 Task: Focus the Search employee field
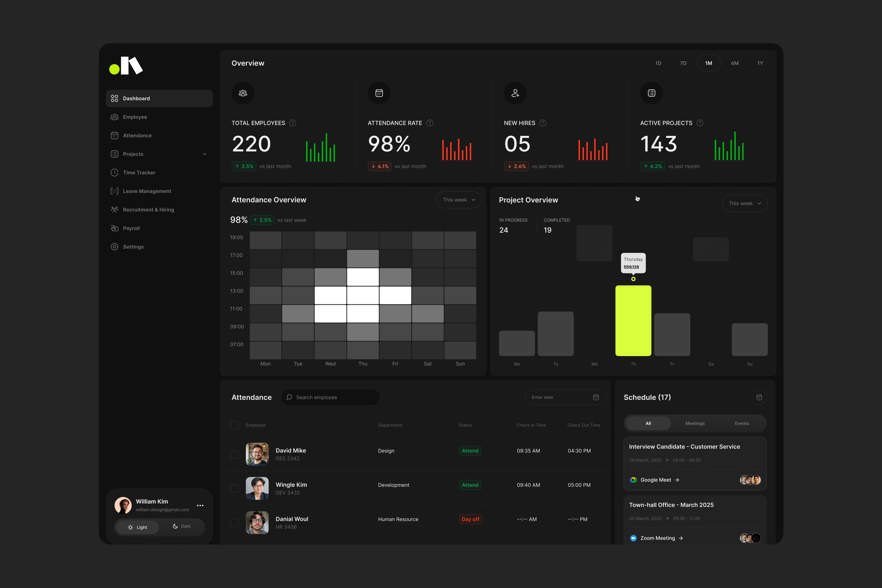[330, 397]
